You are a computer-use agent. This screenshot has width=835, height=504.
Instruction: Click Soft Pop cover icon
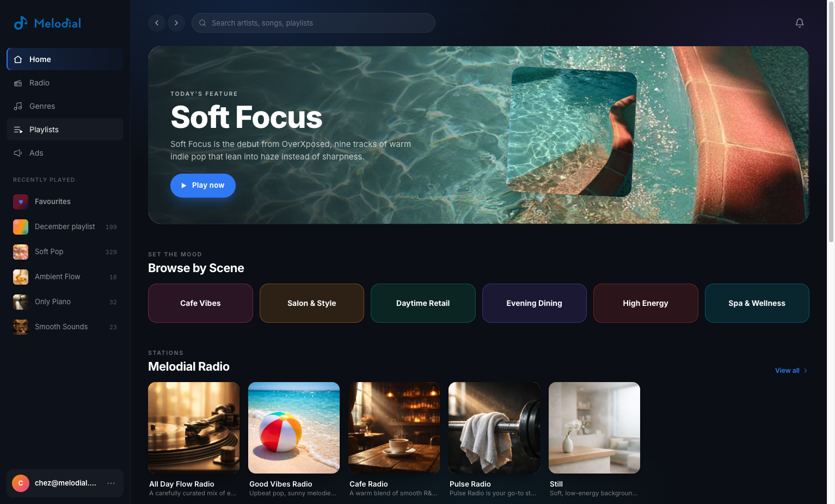[21, 251]
